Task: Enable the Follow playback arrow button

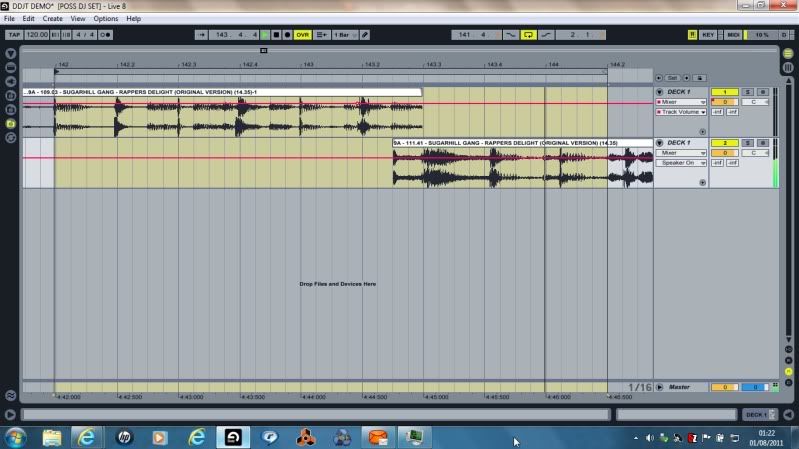Action: click(x=201, y=34)
